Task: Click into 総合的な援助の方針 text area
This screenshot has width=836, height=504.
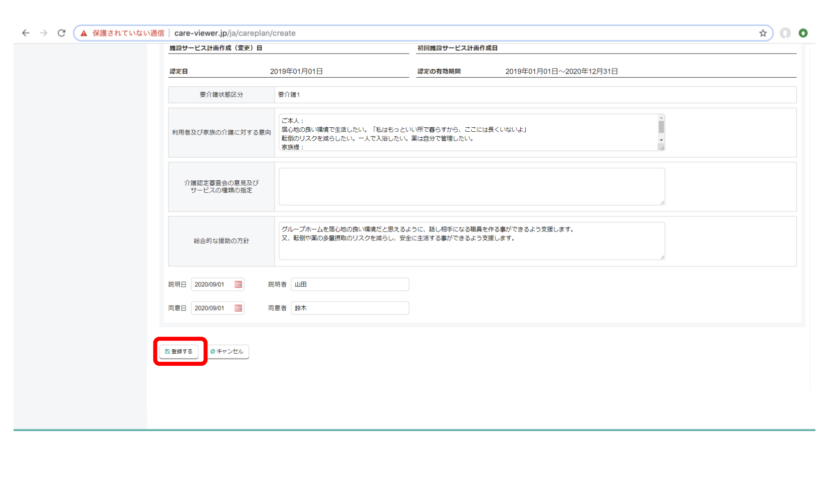Action: tap(471, 247)
